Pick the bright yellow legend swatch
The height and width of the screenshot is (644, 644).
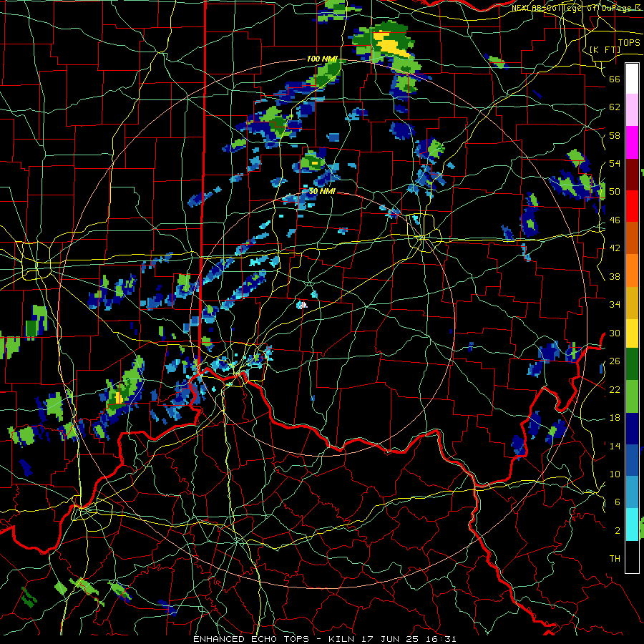632,333
